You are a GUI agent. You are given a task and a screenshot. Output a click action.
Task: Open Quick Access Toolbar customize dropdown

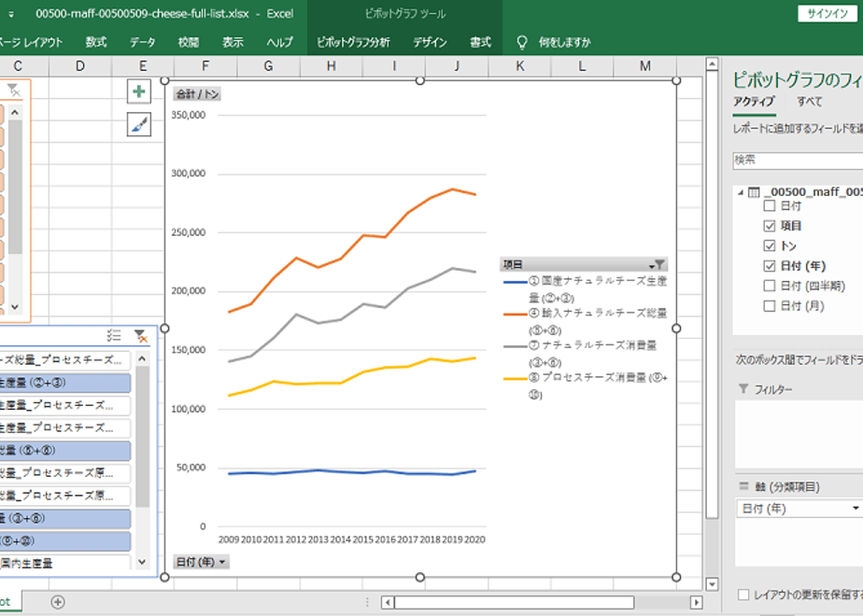pos(11,14)
